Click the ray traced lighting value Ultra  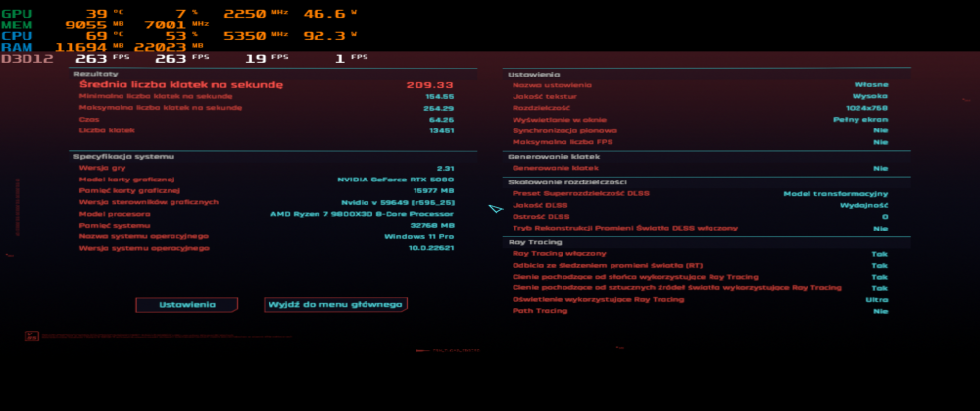click(x=877, y=299)
